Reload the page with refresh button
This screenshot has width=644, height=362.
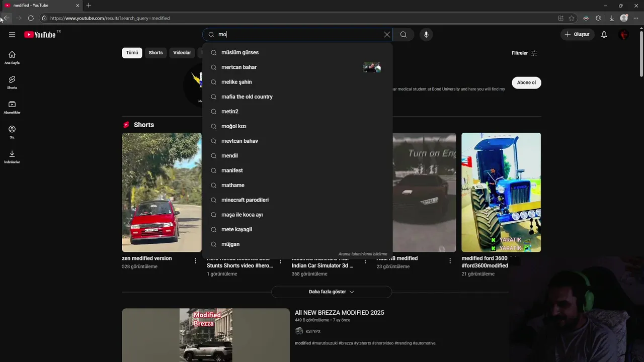[x=31, y=18]
